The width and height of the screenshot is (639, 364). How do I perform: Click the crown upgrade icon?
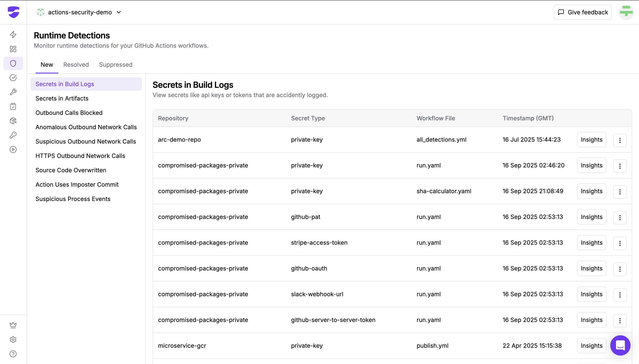click(13, 325)
